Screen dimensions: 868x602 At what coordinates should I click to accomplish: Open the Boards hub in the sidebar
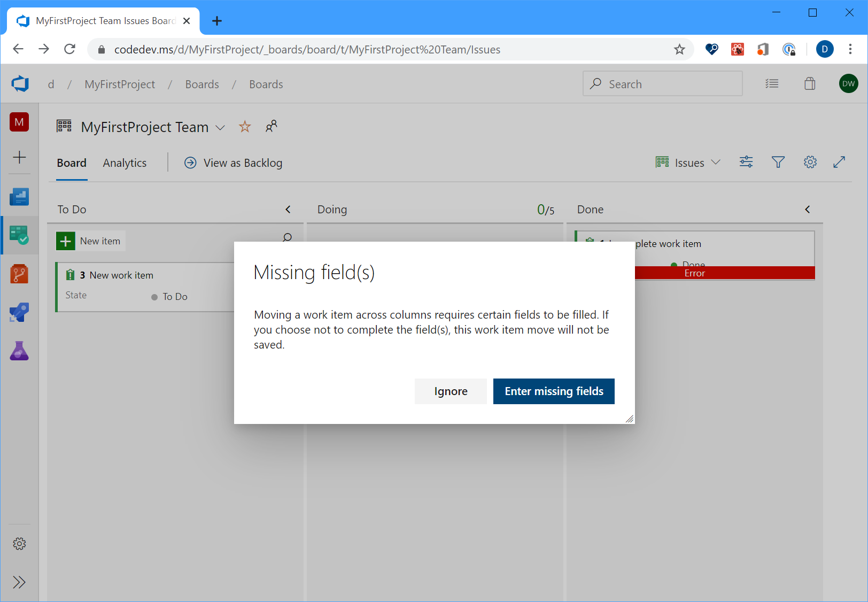click(x=19, y=235)
